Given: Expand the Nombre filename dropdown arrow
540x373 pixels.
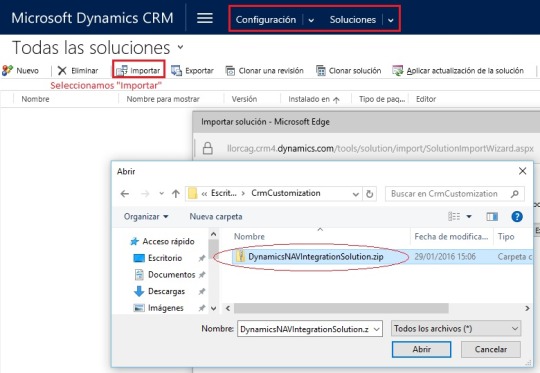Looking at the screenshot, I should point(377,329).
